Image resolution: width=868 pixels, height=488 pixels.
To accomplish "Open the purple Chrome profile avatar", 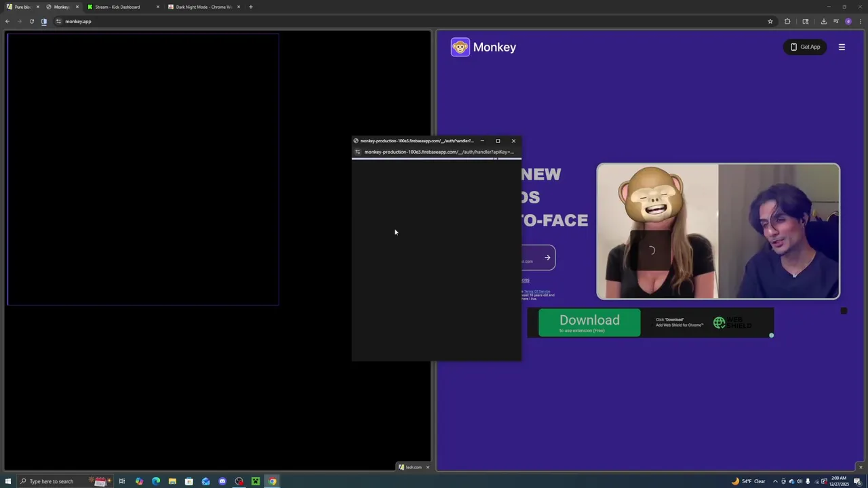I will (848, 21).
